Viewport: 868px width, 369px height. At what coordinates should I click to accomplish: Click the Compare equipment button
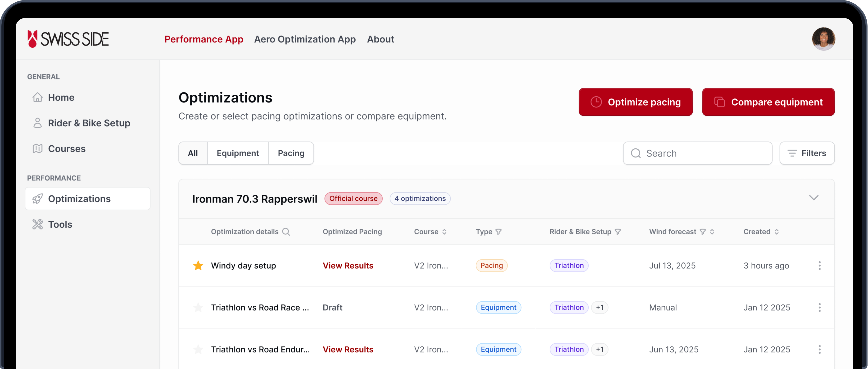click(x=768, y=102)
